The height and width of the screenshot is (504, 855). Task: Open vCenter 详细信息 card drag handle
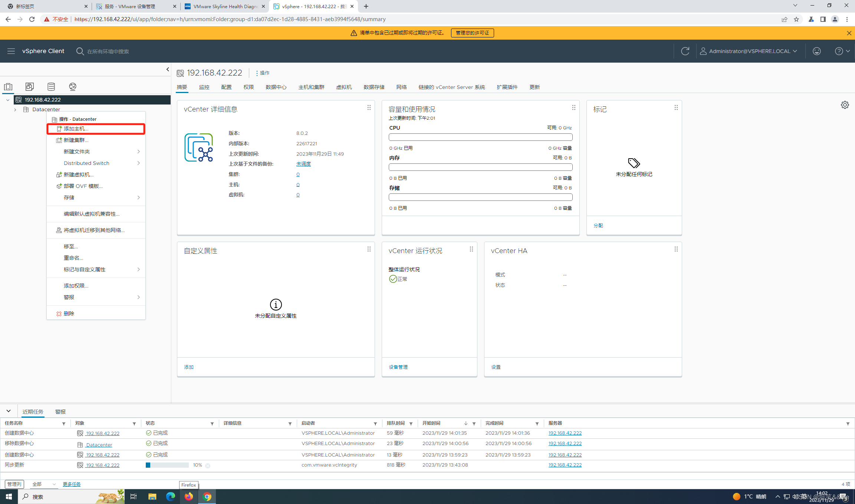(x=369, y=107)
